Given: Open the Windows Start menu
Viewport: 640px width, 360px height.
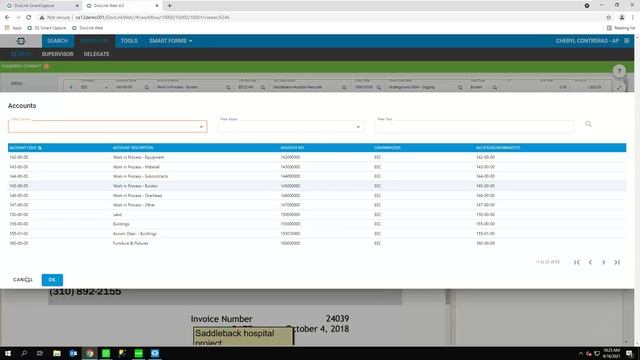Looking at the screenshot, I should pyautogui.click(x=8, y=353).
